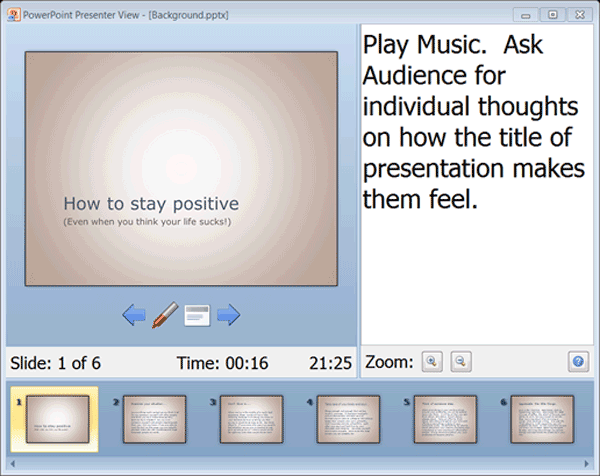Click the current slide preview
600x476 pixels.
pyautogui.click(x=181, y=169)
